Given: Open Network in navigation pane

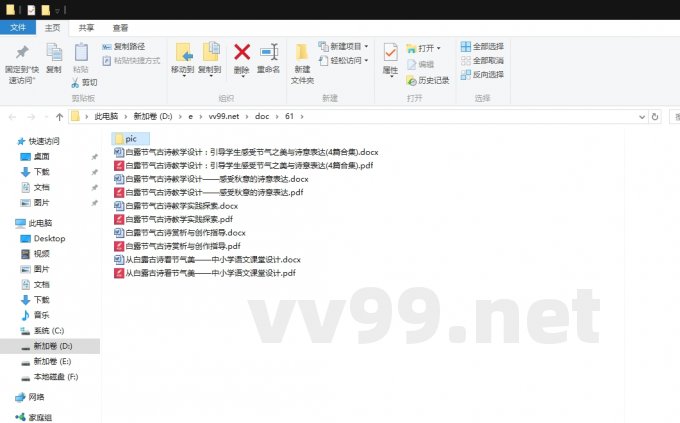Looking at the screenshot, I should (x=30, y=397).
